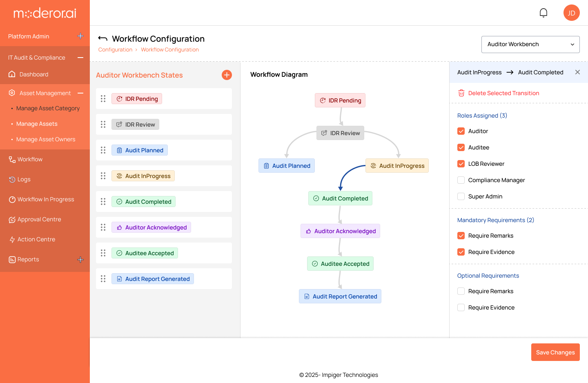The image size is (588, 383).
Task: Open Approval Centre from the sidebar
Action: click(39, 219)
